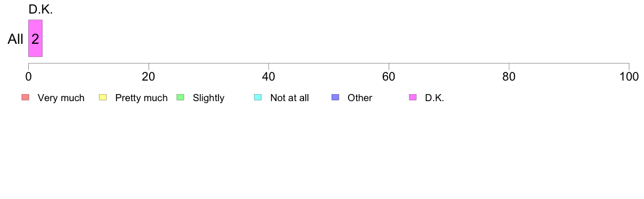Click the Slightly legend text

(x=209, y=98)
